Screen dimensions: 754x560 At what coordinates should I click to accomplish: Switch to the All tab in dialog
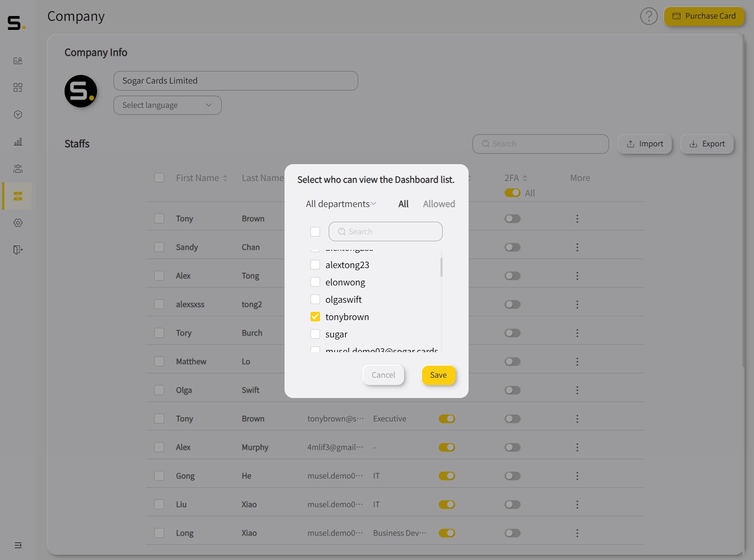403,204
